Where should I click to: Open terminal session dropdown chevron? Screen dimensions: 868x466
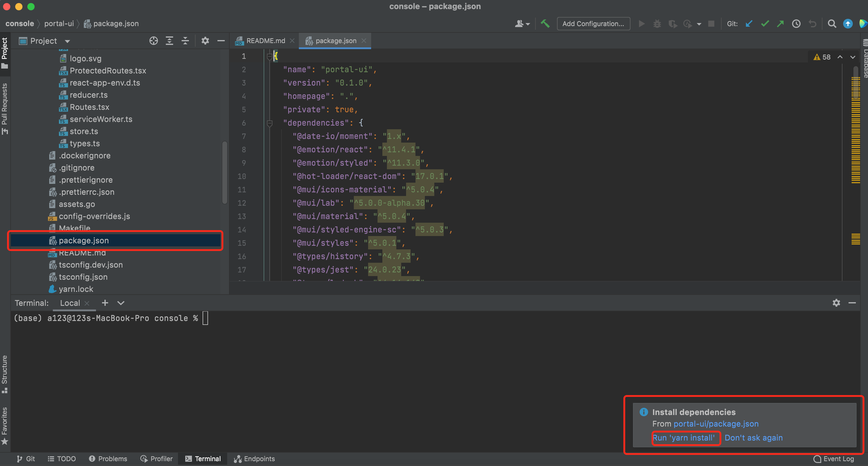point(121,303)
